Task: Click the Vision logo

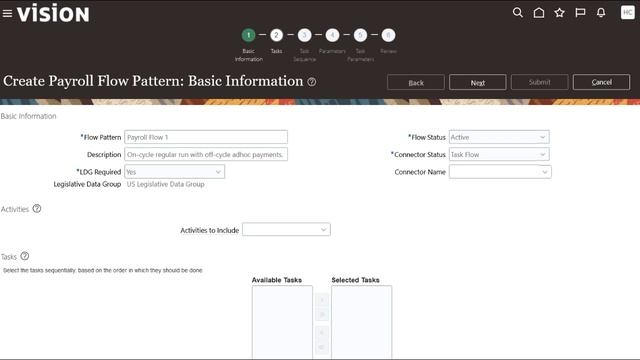Action: [x=53, y=13]
